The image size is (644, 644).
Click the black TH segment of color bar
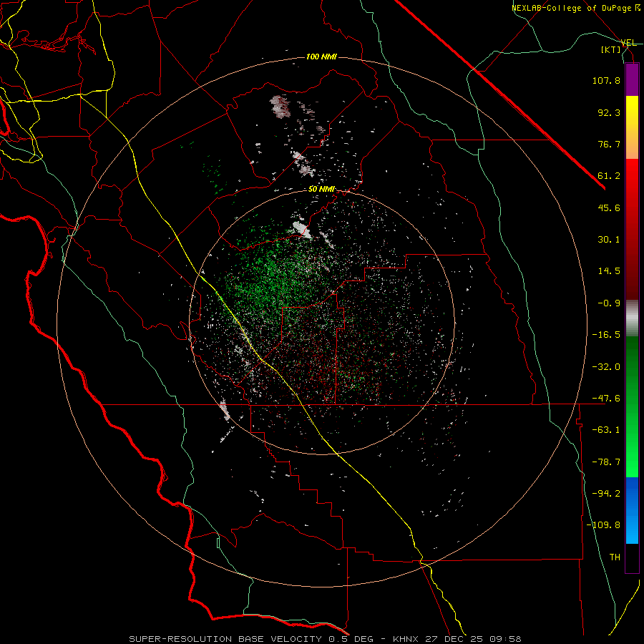pyautogui.click(x=632, y=558)
